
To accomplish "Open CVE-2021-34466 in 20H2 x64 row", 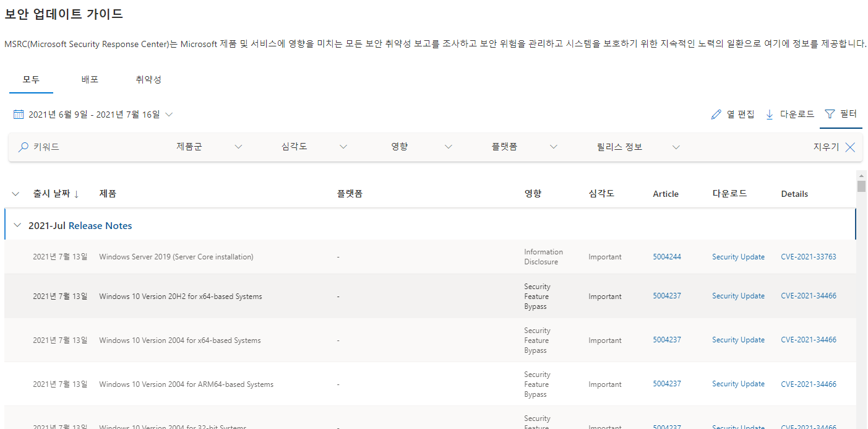I will [x=809, y=296].
